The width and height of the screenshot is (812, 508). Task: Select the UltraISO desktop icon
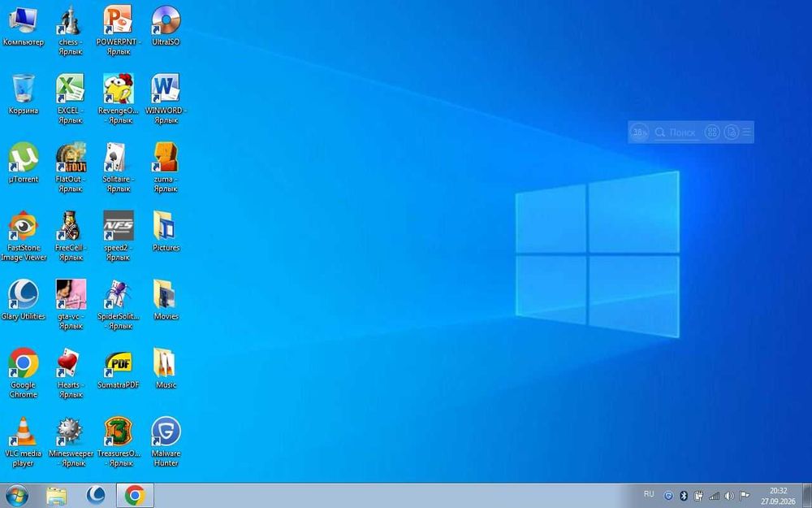[166, 21]
